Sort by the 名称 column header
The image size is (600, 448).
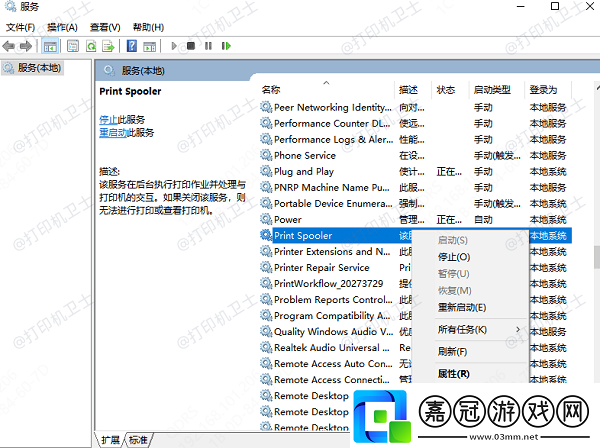(x=271, y=90)
